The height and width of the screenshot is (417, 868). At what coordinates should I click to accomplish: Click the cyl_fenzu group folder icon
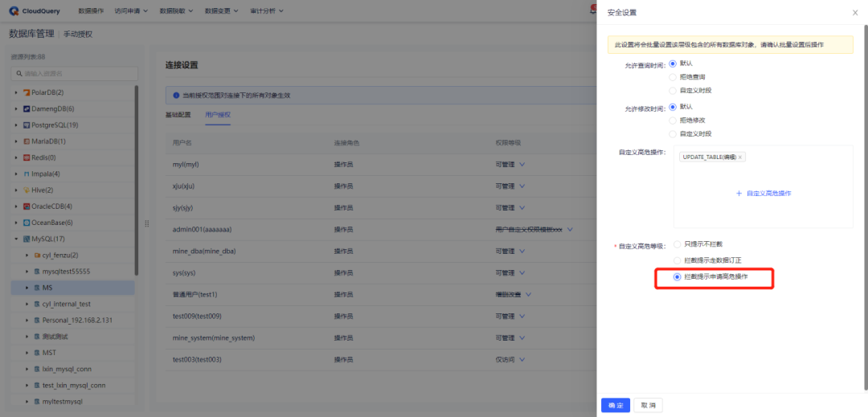(x=37, y=256)
